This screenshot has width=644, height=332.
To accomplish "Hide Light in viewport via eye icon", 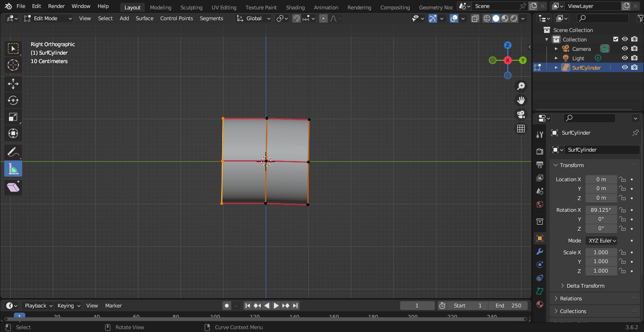I will [625, 58].
